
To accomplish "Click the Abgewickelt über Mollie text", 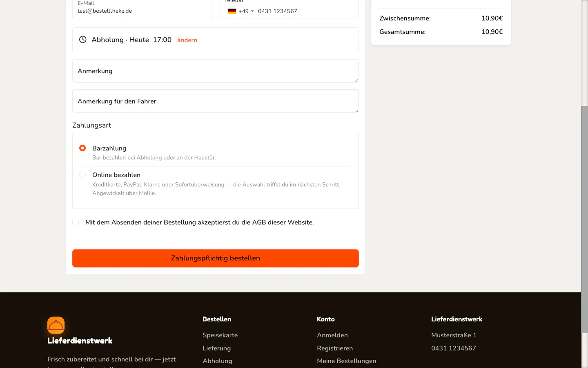I will coord(124,193).
